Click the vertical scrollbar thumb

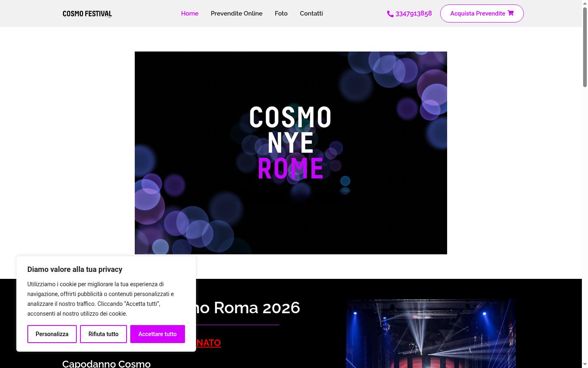tap(585, 47)
